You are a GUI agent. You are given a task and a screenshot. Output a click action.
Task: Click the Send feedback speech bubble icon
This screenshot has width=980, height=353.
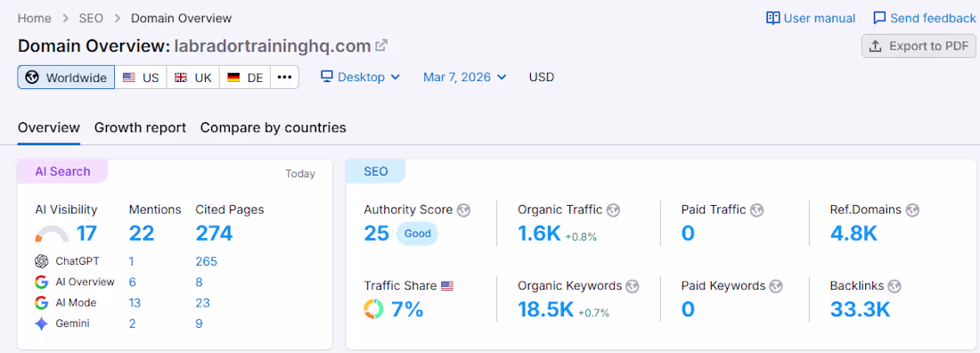879,18
